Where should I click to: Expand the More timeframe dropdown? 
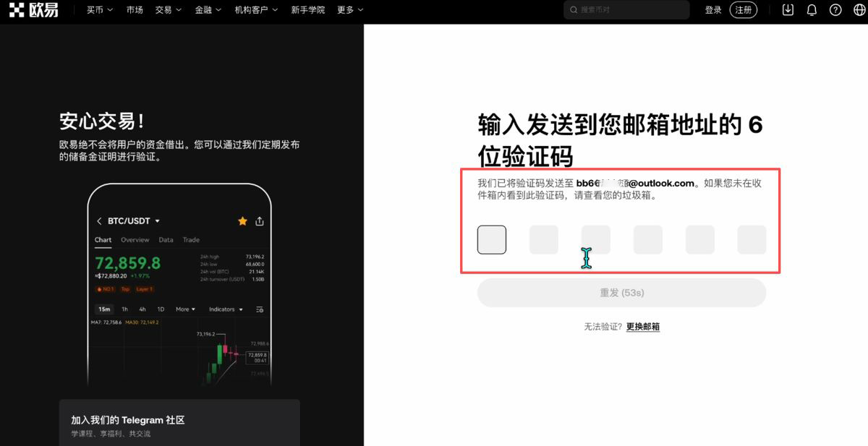[x=184, y=309]
